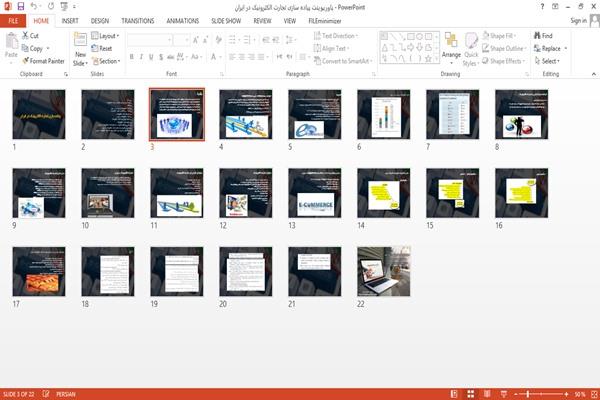Select the star shape in shapes gallery
The image size is (600, 400).
coord(428,59)
